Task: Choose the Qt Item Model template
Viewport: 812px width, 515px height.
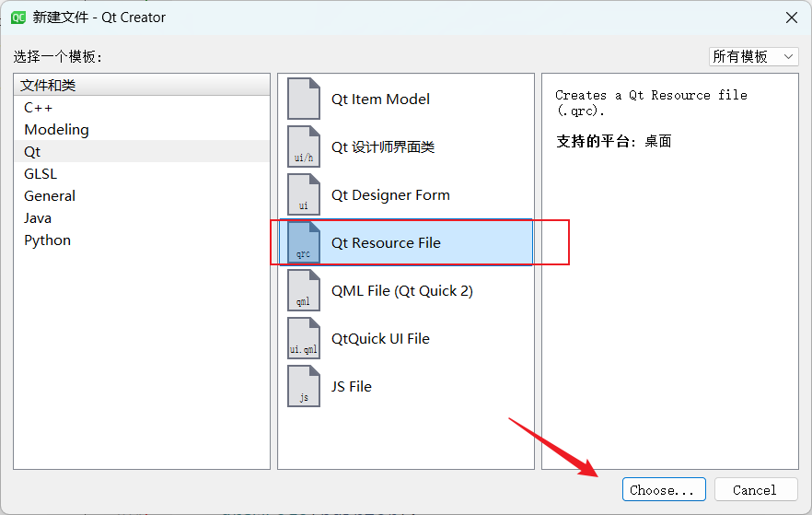Action: [406, 99]
